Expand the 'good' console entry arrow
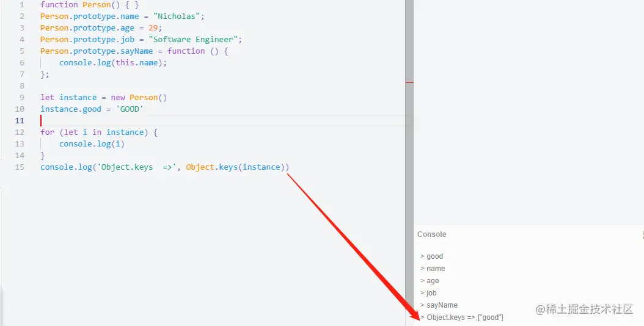644x326 pixels. 422,256
